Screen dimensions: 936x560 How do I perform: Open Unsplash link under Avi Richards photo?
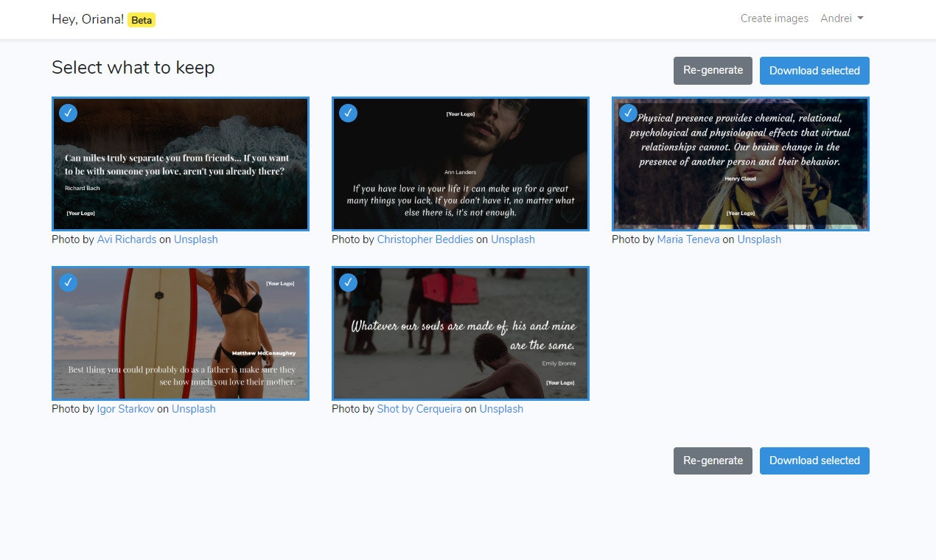click(x=196, y=239)
